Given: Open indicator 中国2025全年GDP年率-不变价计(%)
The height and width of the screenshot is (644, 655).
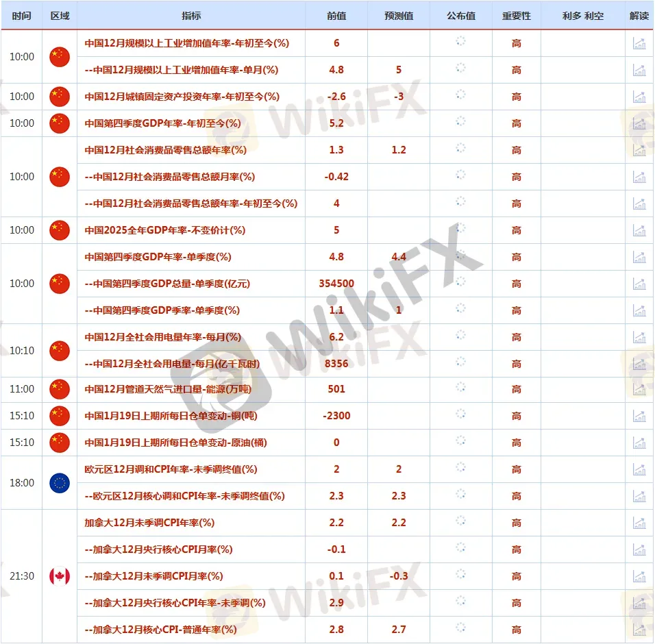Looking at the screenshot, I should pos(164,230).
